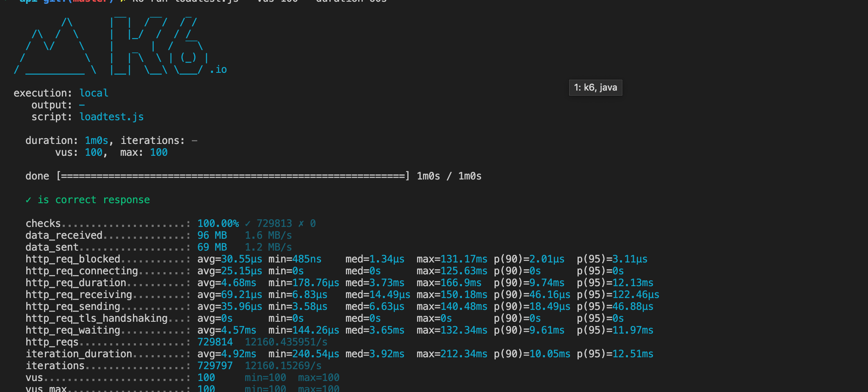The height and width of the screenshot is (392, 868).
Task: Click the http_req_receiving avg=69.21µs value
Action: point(229,295)
